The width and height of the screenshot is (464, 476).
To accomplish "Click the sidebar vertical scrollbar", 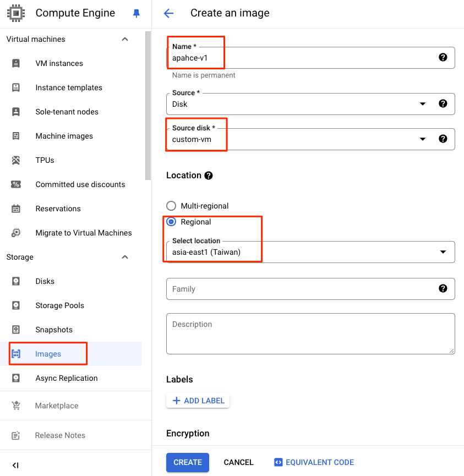I will click(148, 106).
